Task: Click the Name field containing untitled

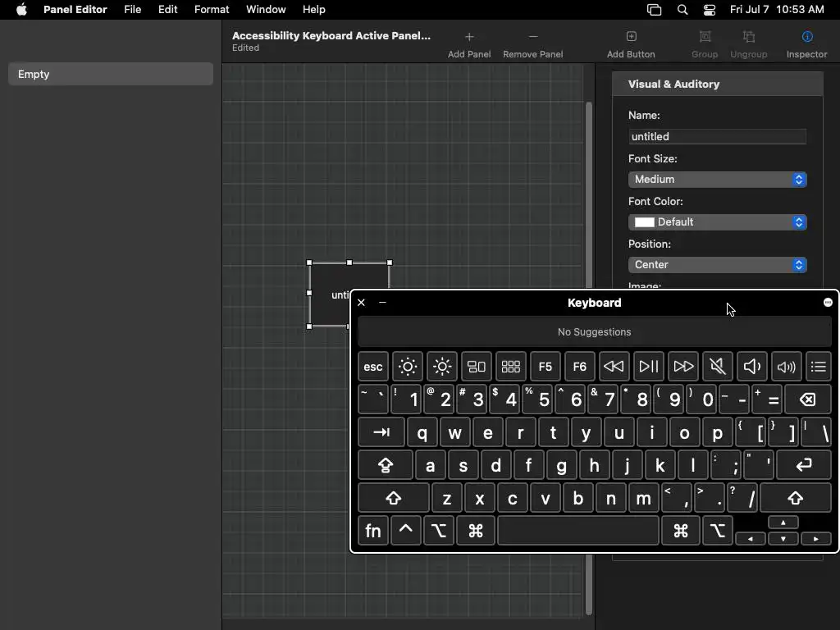Action: pos(717,137)
